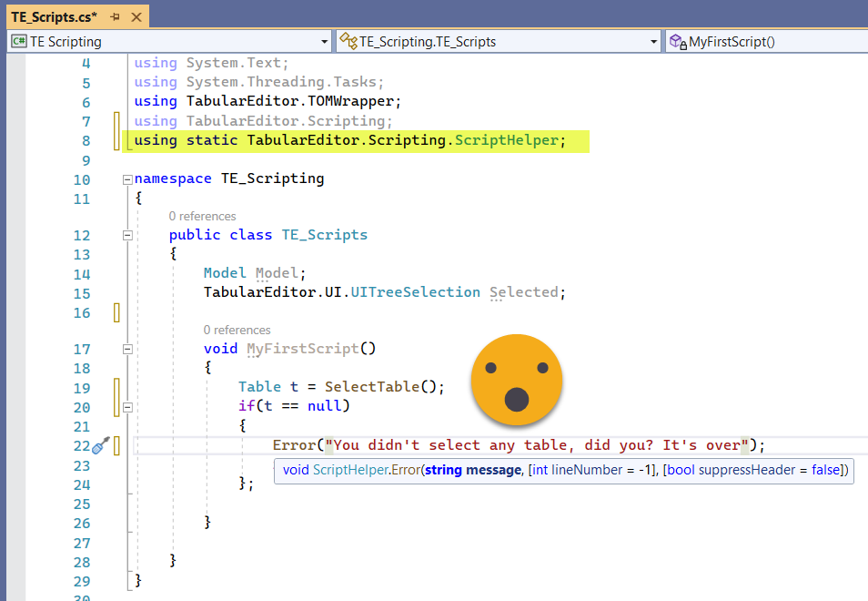
Task: Open the MyFirstScript() member dropdown
Action: tap(773, 41)
